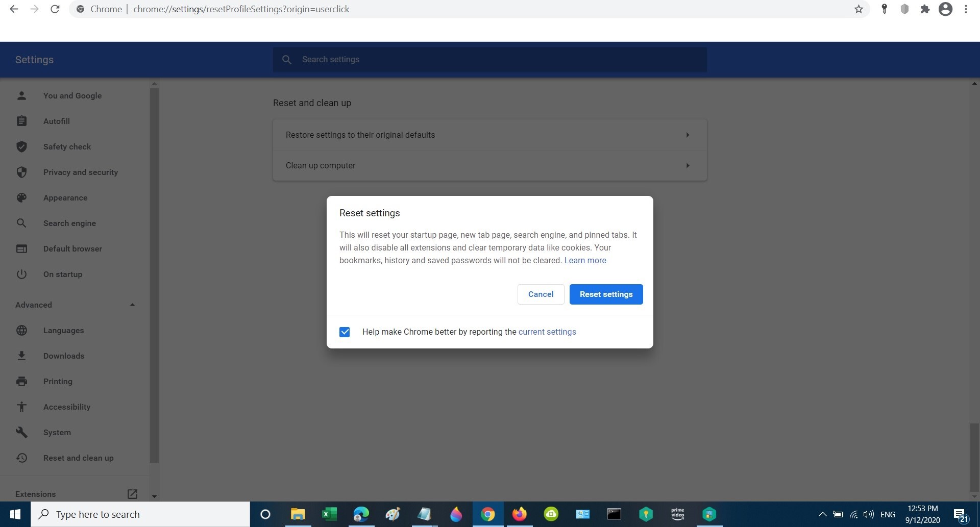Click the ENG language indicator
980x527 pixels.
click(888, 514)
